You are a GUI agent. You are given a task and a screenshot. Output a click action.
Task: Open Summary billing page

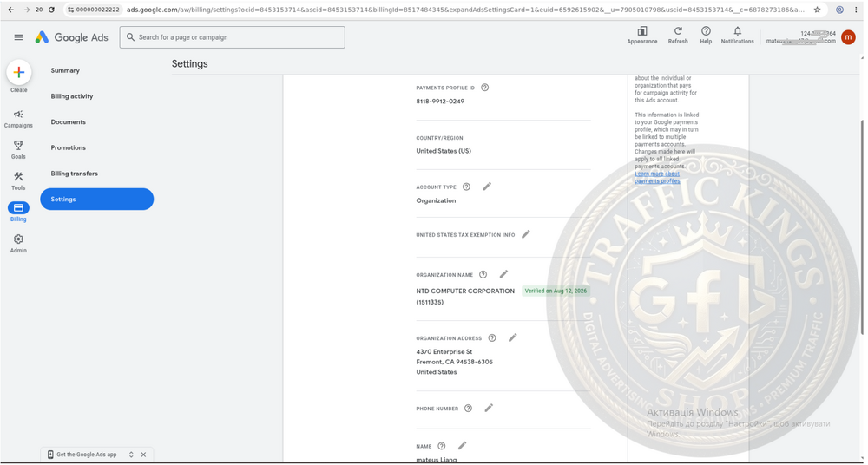[x=65, y=71]
